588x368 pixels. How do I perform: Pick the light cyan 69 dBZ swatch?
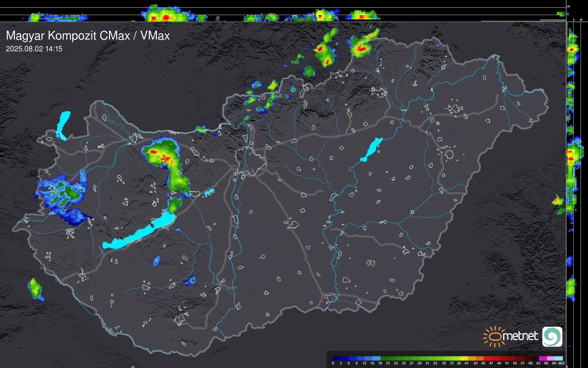pos(559,359)
